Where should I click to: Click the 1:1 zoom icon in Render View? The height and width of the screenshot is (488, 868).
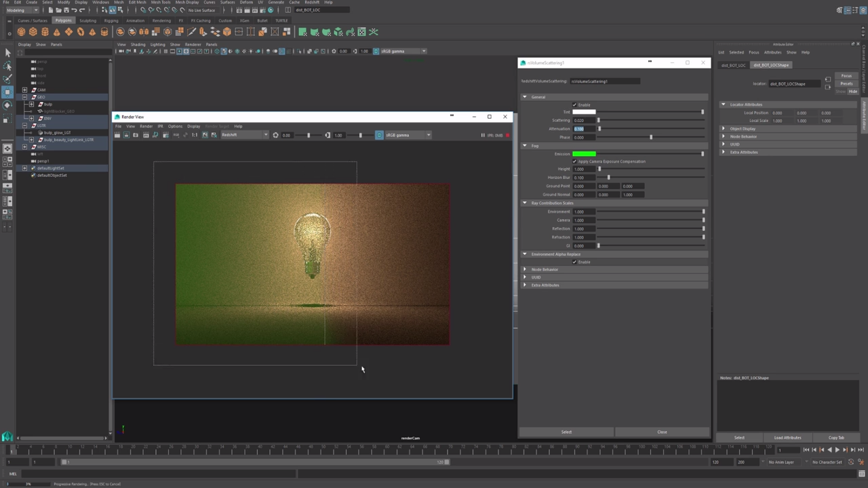pyautogui.click(x=195, y=135)
